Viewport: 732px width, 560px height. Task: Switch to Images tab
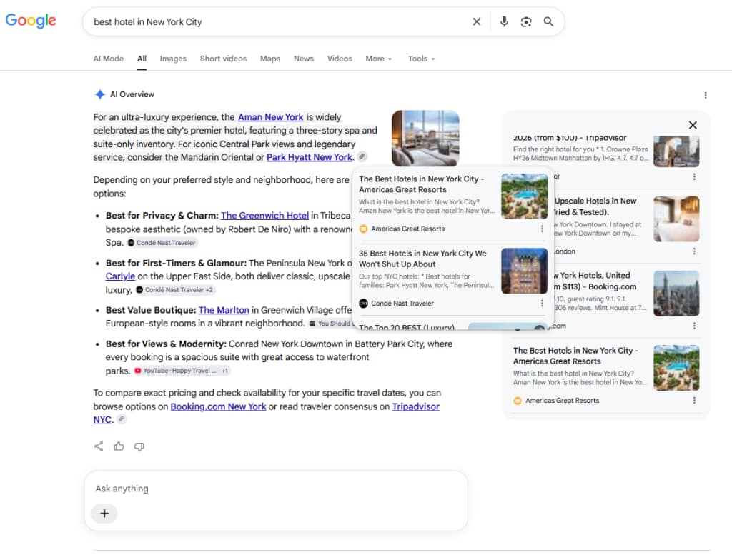click(173, 59)
